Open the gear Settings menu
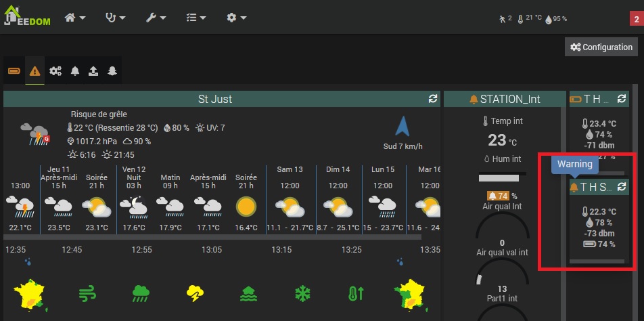This screenshot has width=644, height=321. pyautogui.click(x=236, y=17)
